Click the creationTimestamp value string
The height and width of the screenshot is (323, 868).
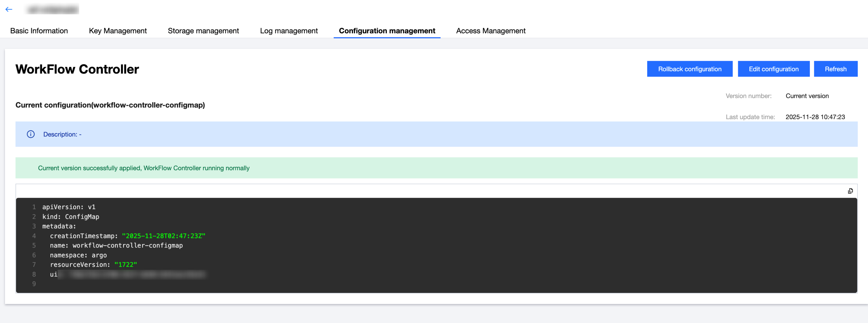(163, 236)
